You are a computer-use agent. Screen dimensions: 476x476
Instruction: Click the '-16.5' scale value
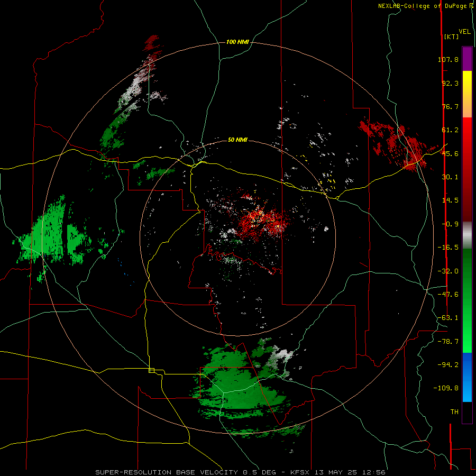coord(448,248)
